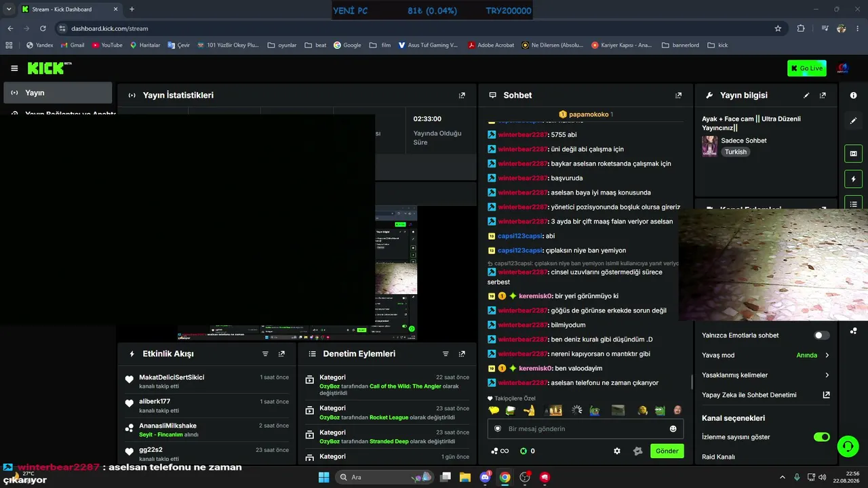
Task: Click the pencil icon in the right sidebar
Action: (853, 121)
